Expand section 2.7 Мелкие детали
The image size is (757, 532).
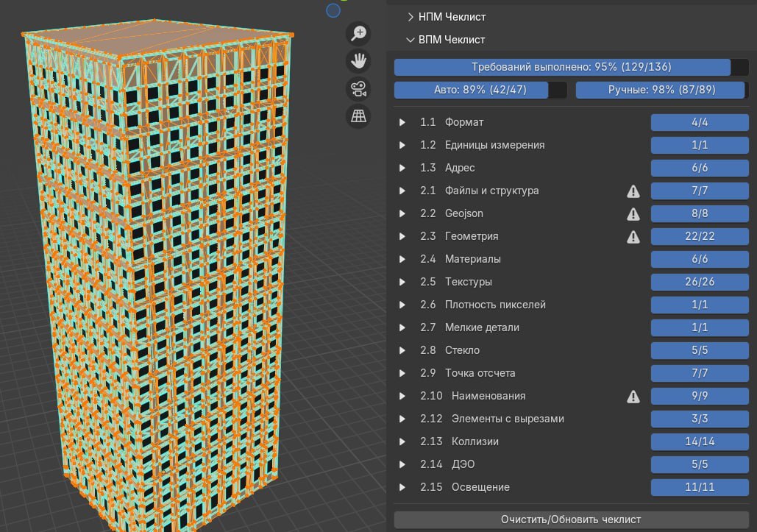pyautogui.click(x=402, y=327)
